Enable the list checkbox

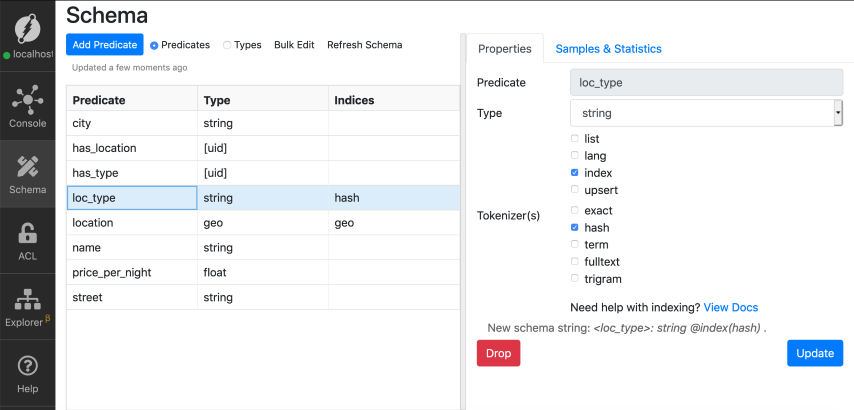[574, 139]
